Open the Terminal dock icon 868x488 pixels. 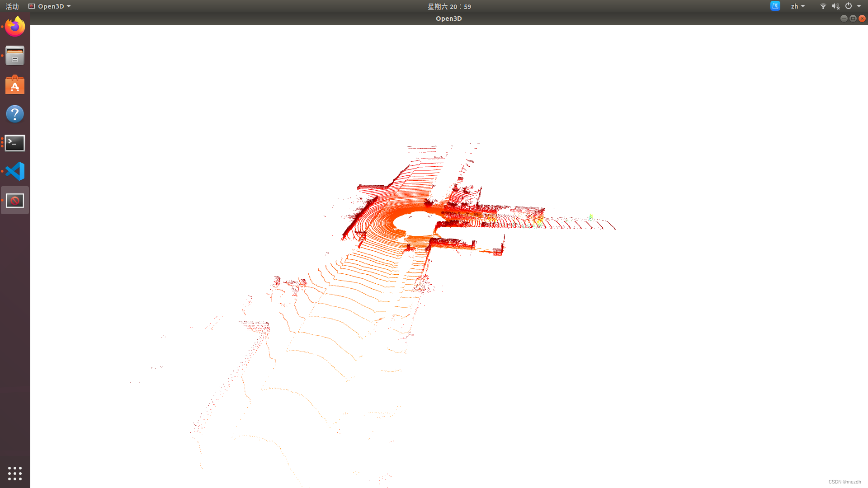15,143
